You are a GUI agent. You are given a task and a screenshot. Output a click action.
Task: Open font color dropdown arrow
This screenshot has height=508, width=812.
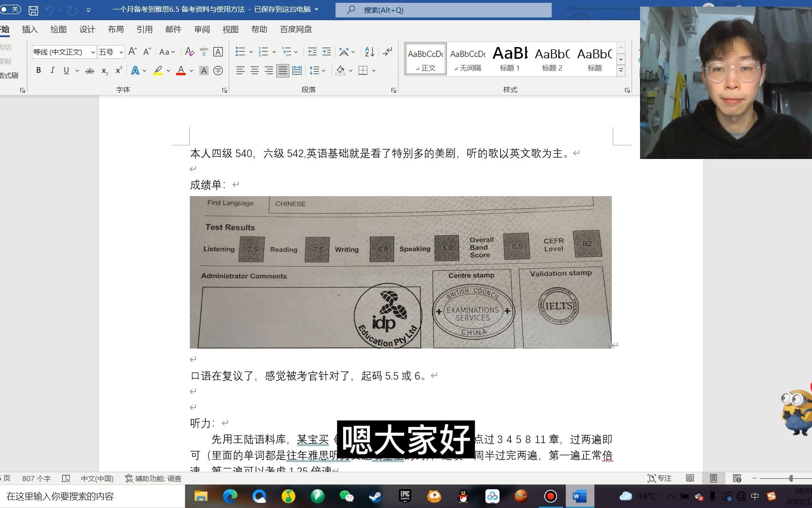click(x=192, y=71)
